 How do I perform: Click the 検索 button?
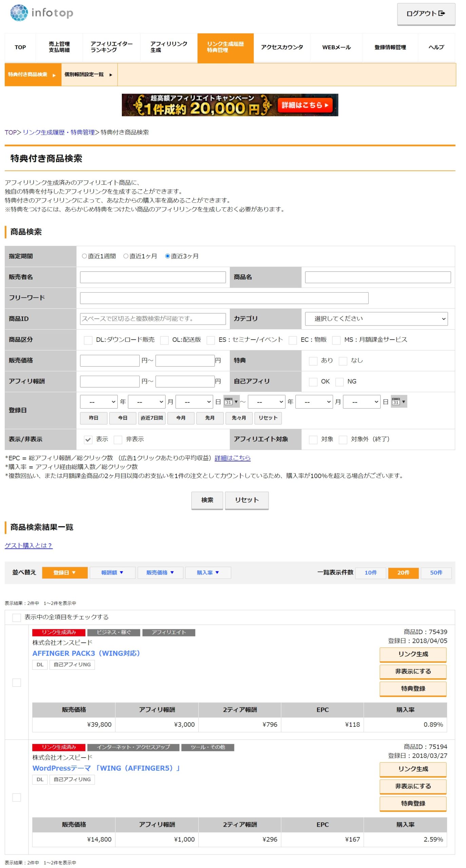click(207, 500)
